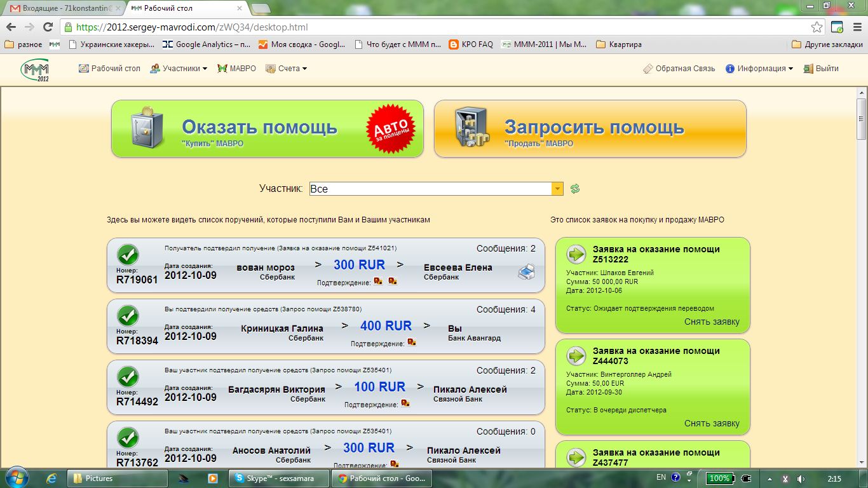868x488 pixels.
Task: Open Украинские хакеры bookmark
Action: pos(111,44)
